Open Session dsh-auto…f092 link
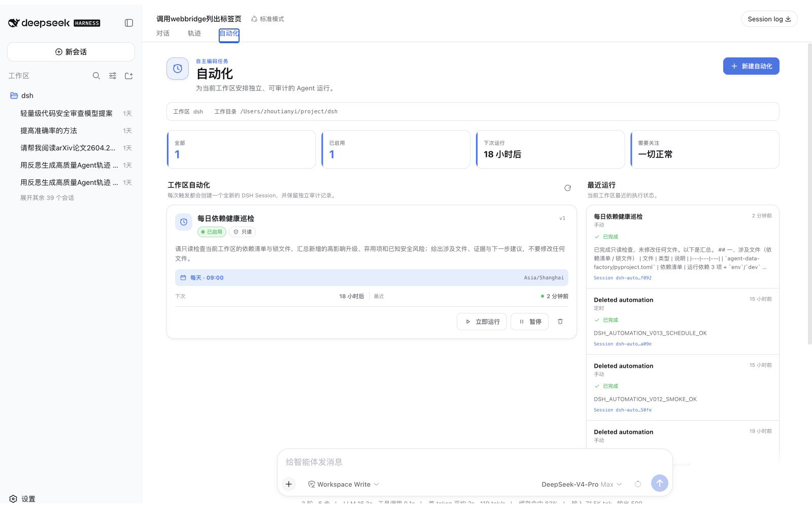 623,278
